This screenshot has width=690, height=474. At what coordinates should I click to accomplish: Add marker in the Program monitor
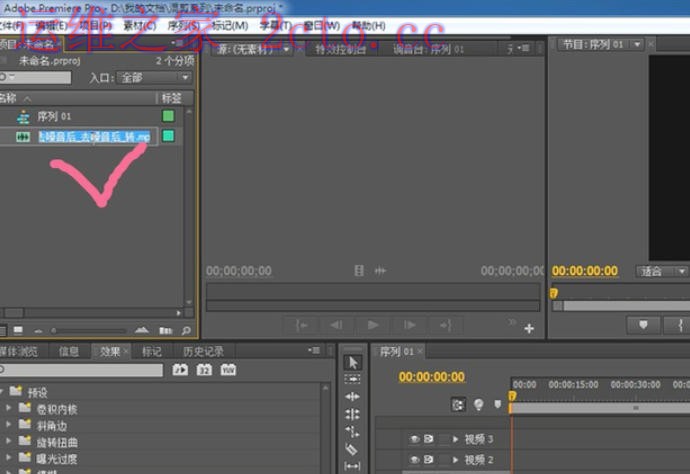(643, 325)
